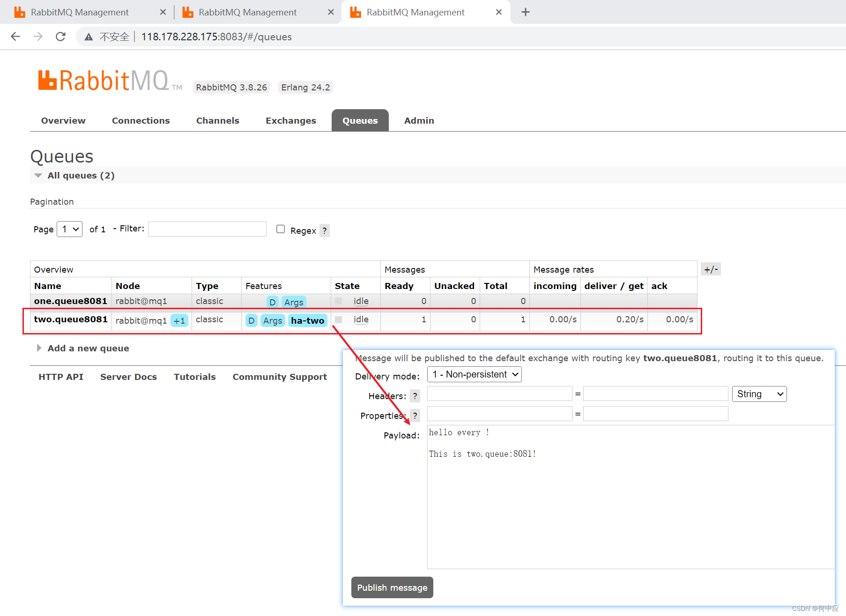The height and width of the screenshot is (616, 846).
Task: Open the Server Docs link
Action: (128, 377)
